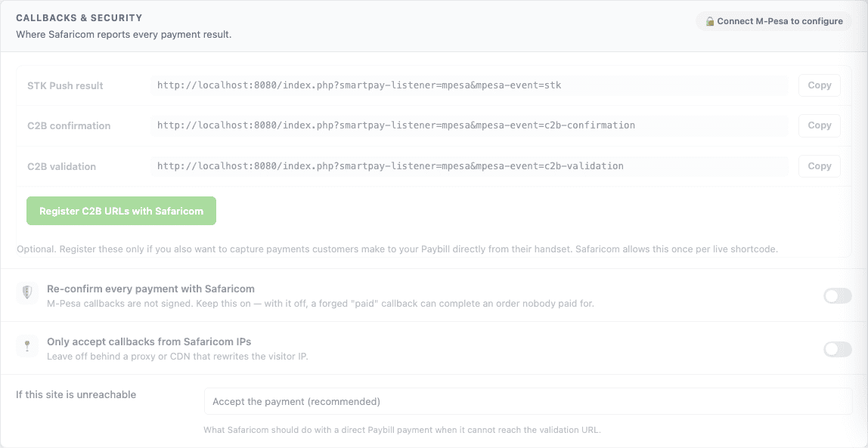Click 'Re-confirm every payment with Safaricom' title
Screen dimensions: 868x448
point(150,289)
